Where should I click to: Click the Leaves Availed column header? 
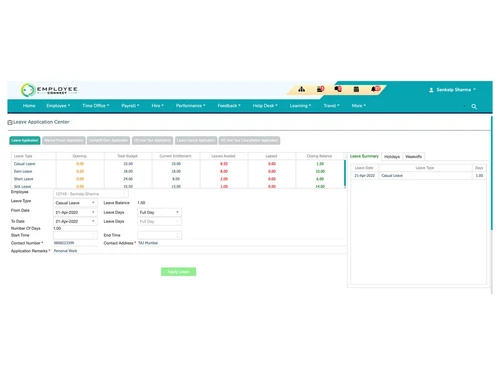point(223,156)
